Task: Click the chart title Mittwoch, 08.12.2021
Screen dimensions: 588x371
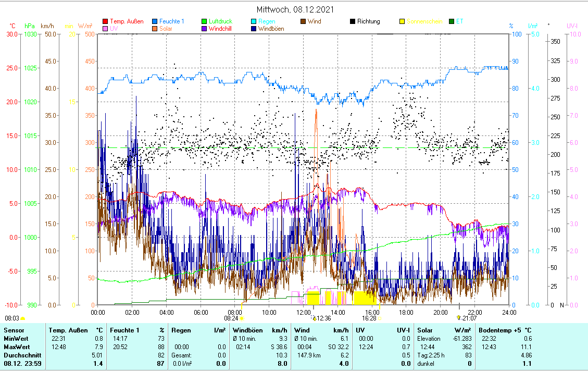Action: tap(295, 9)
